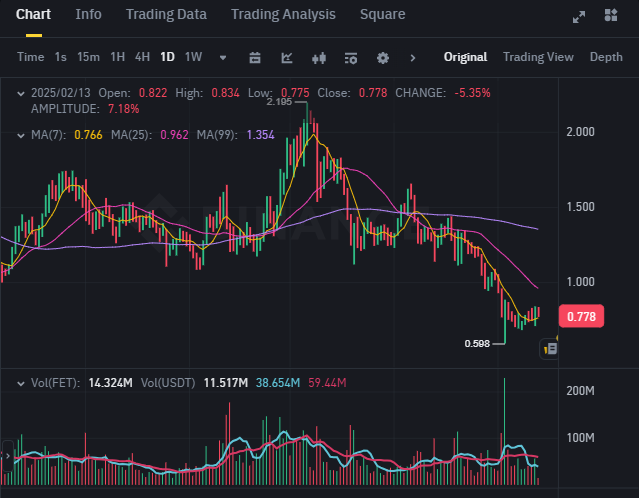Click the right chevron to show more tools
Screen dimensions: 639x498
(412, 58)
